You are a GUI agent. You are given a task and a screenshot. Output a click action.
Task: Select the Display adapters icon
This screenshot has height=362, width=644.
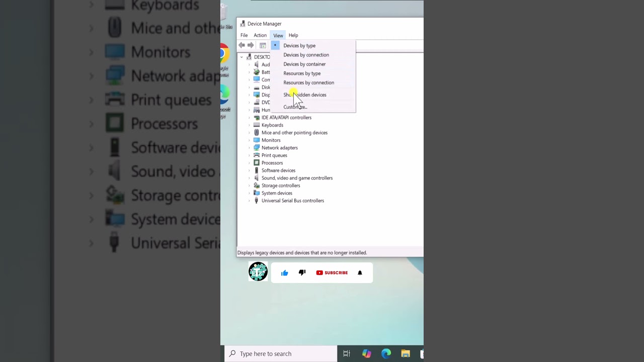coord(257,95)
